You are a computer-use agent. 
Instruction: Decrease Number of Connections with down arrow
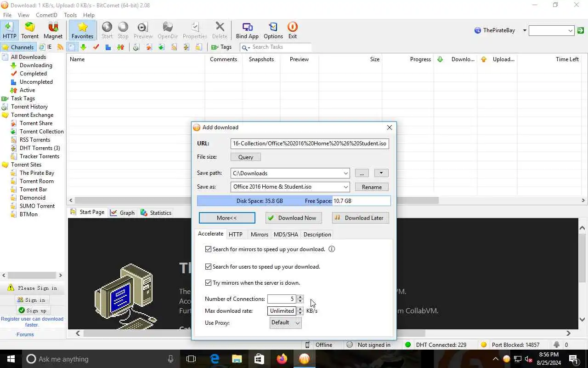click(300, 301)
